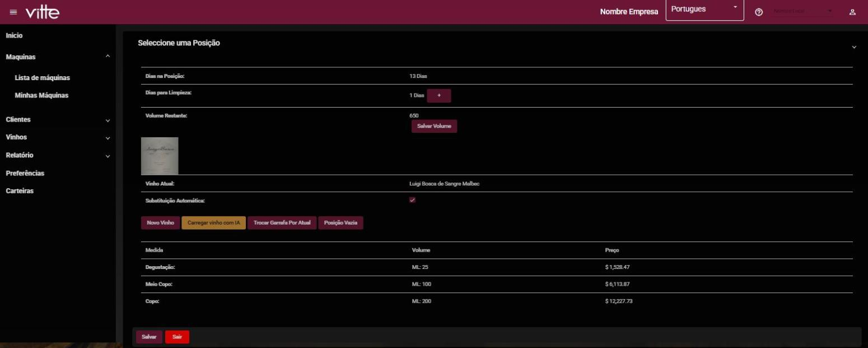Click the ML: 25 volume cell
The height and width of the screenshot is (348, 868).
pyautogui.click(x=420, y=267)
